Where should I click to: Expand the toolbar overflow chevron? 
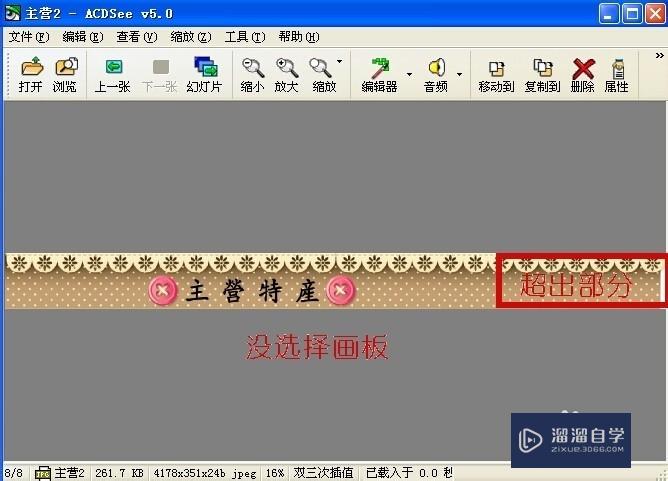(659, 55)
